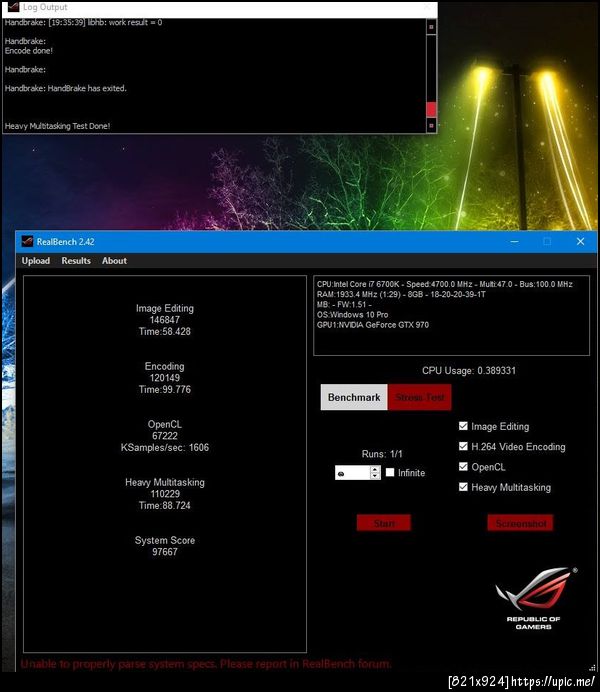Click the Log Output scrollbar down arrow
The image size is (600, 692).
click(431, 126)
